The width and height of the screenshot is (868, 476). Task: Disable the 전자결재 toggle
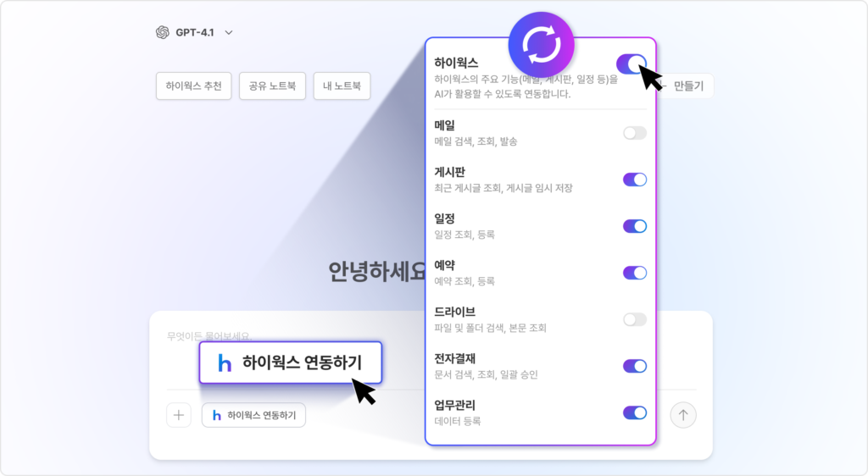tap(634, 366)
